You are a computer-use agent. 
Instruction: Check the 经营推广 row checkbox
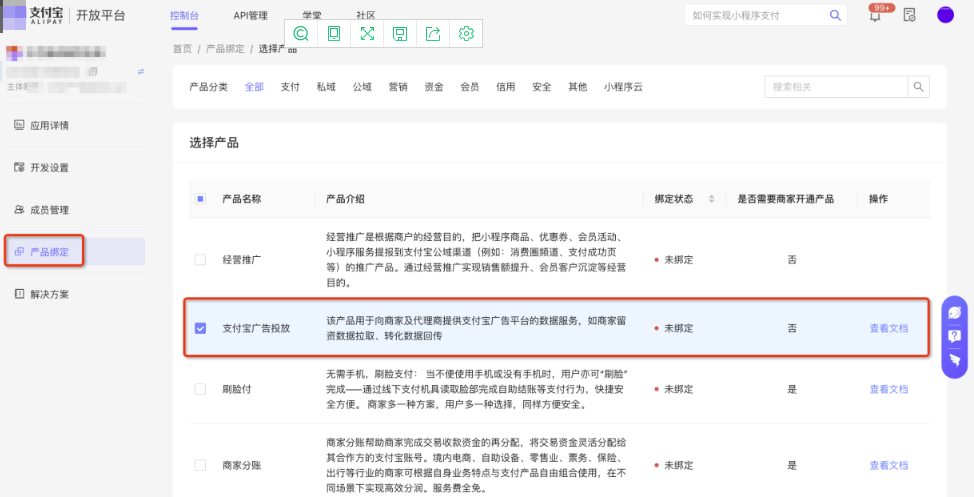(x=200, y=260)
